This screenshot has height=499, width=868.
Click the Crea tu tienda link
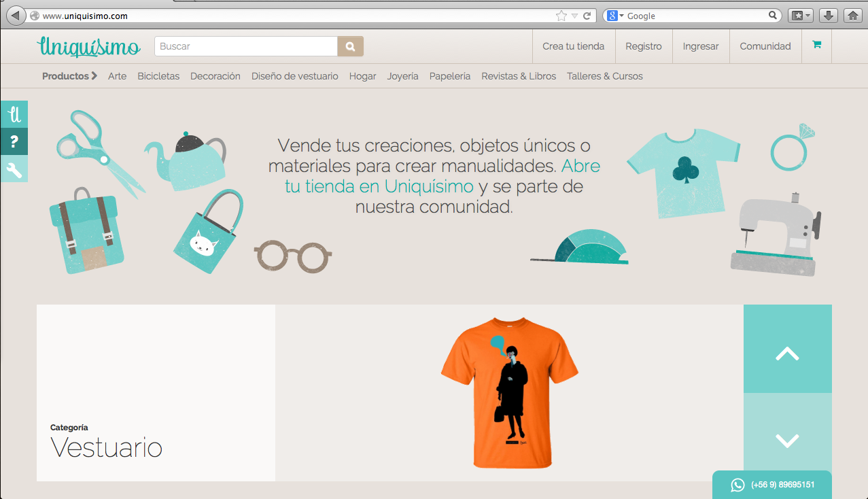[573, 46]
